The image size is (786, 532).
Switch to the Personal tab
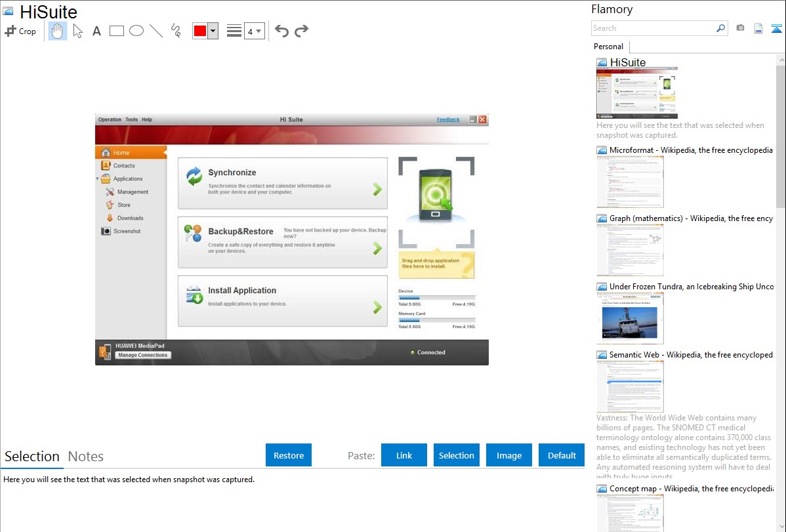point(608,47)
